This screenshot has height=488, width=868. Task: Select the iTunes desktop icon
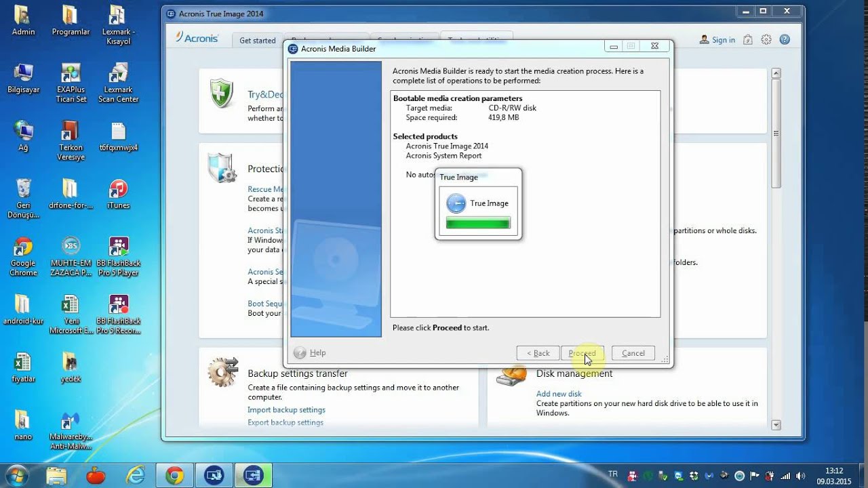[118, 194]
